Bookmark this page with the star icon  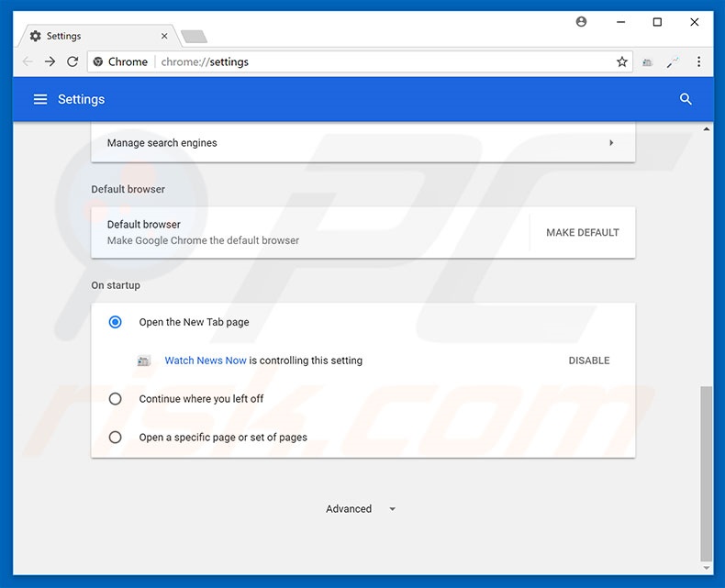click(x=622, y=62)
